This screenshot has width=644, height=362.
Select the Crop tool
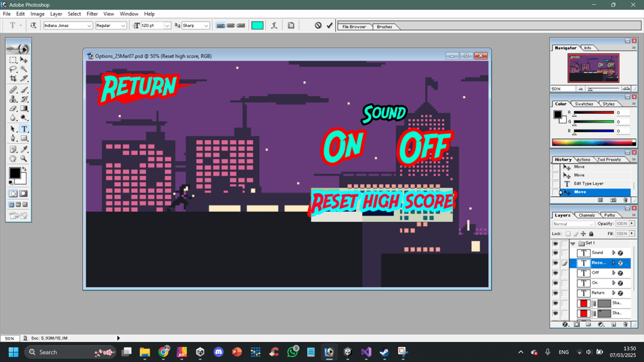click(13, 79)
